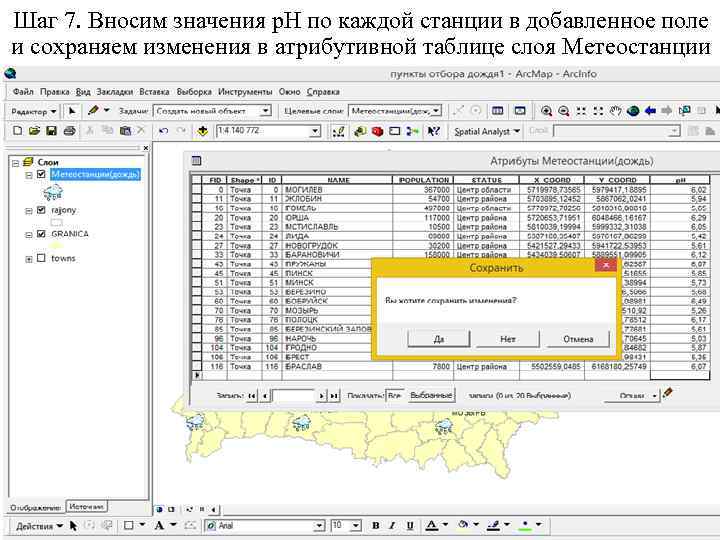Open the font color A dropdown
720x540 pixels.
(x=445, y=524)
